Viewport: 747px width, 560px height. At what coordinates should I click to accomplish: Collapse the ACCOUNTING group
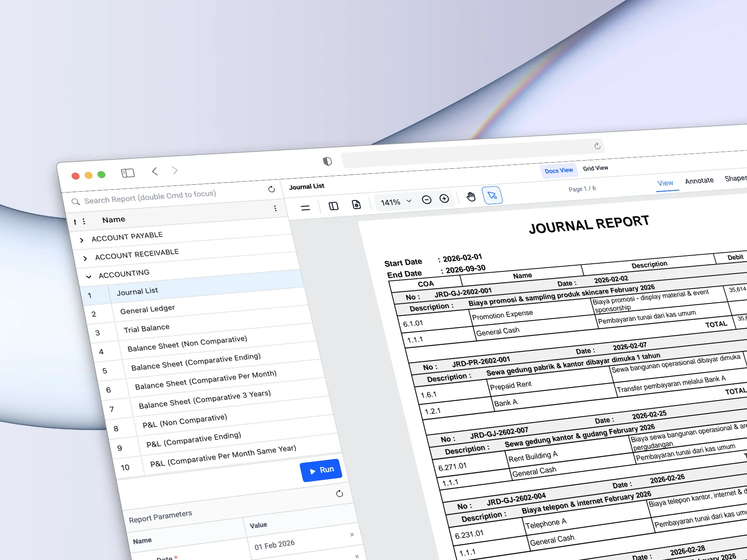[89, 276]
